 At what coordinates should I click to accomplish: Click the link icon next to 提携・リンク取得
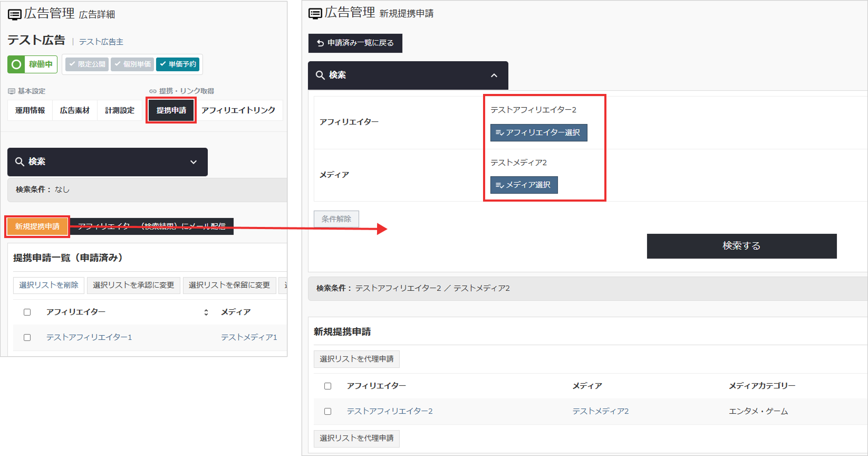click(153, 91)
